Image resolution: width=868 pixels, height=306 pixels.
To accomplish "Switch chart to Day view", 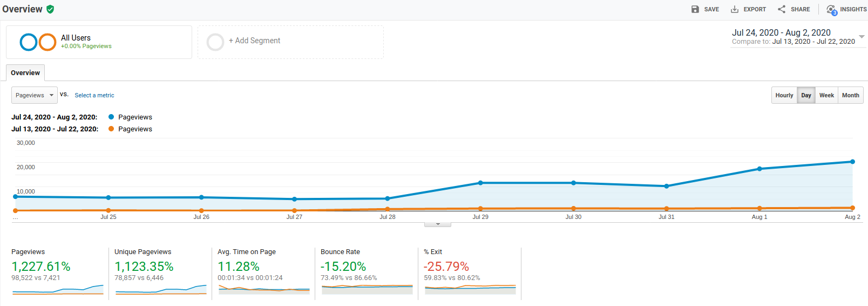I will click(x=806, y=95).
